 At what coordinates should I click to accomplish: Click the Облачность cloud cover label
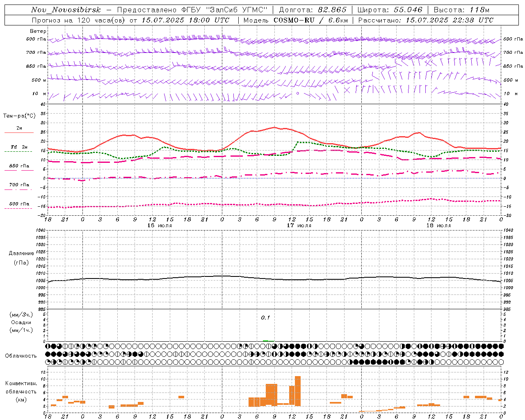21,356
